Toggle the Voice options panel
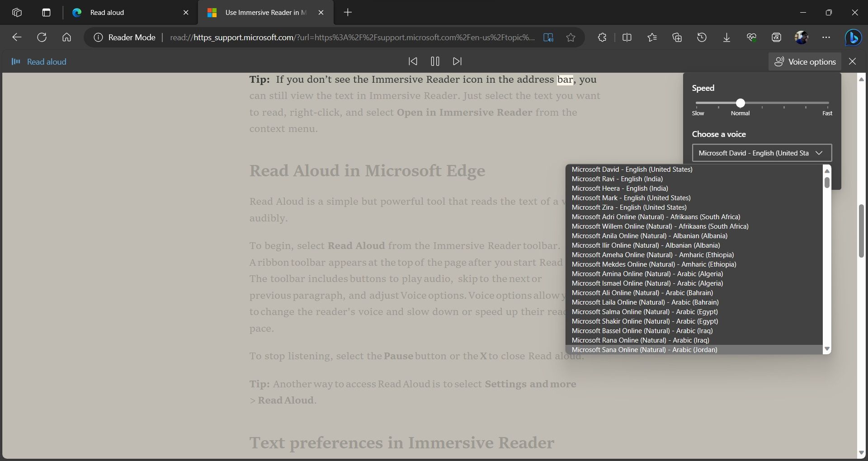This screenshot has height=461, width=868. [805, 61]
